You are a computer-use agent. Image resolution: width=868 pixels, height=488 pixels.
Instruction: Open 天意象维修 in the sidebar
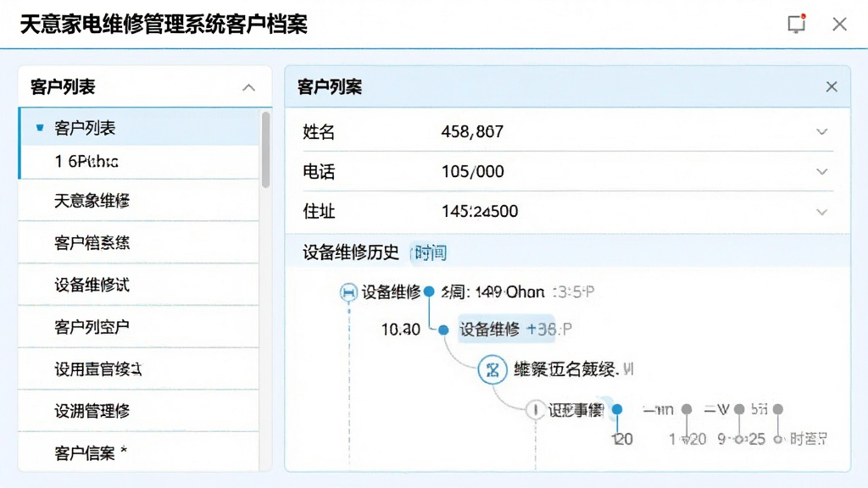coord(138,201)
